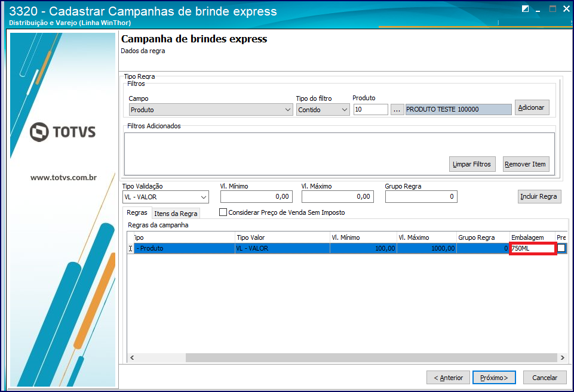Click the Próximo button
Image resolution: width=574 pixels, height=392 pixels.
point(494,378)
